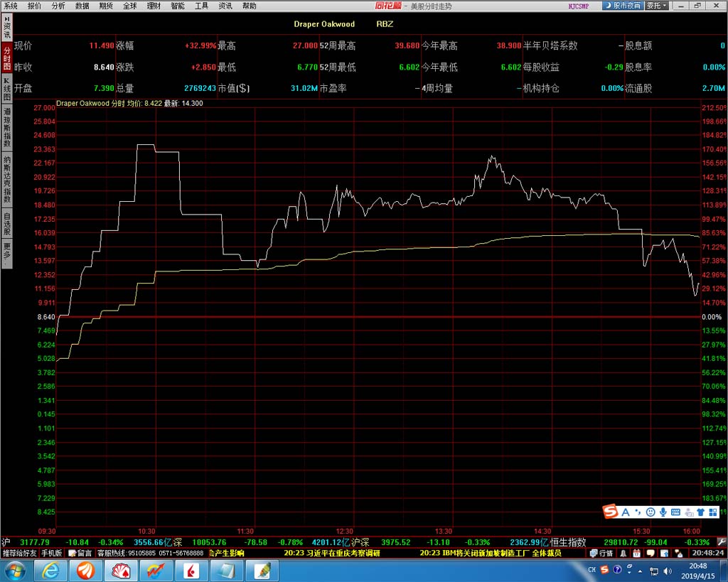The image size is (728, 582).
Task: Click the Sogou S icon in system tray
Action: point(604,569)
